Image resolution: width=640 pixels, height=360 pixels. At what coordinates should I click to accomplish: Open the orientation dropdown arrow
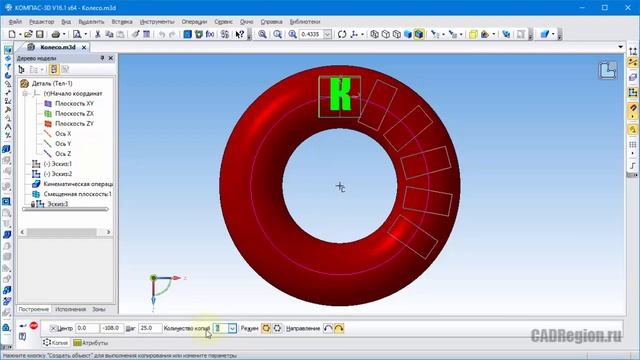[x=362, y=34]
